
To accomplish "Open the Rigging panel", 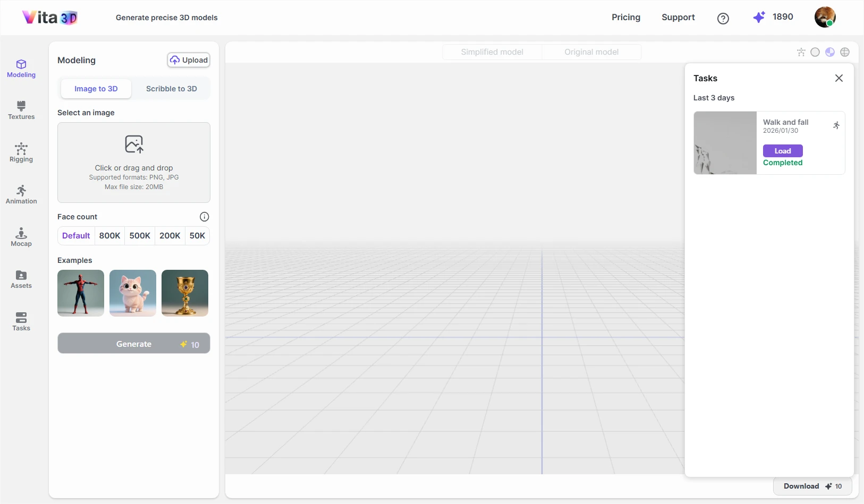I will 21,153.
